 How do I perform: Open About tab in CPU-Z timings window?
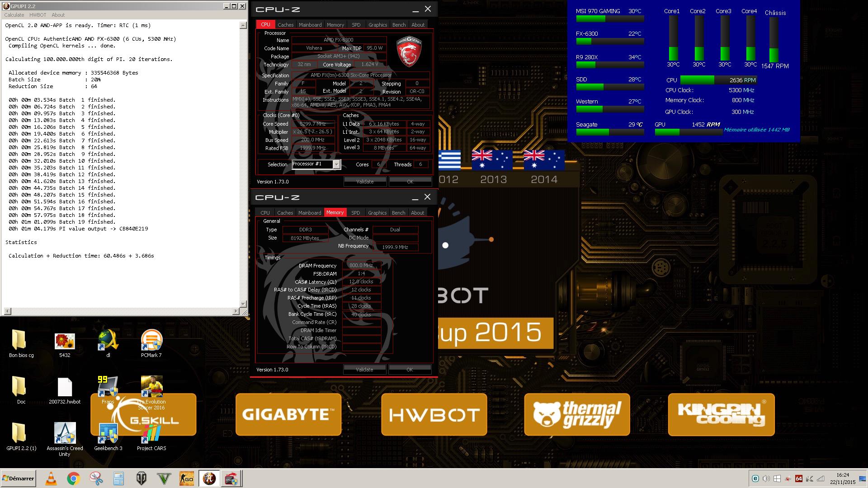click(417, 213)
